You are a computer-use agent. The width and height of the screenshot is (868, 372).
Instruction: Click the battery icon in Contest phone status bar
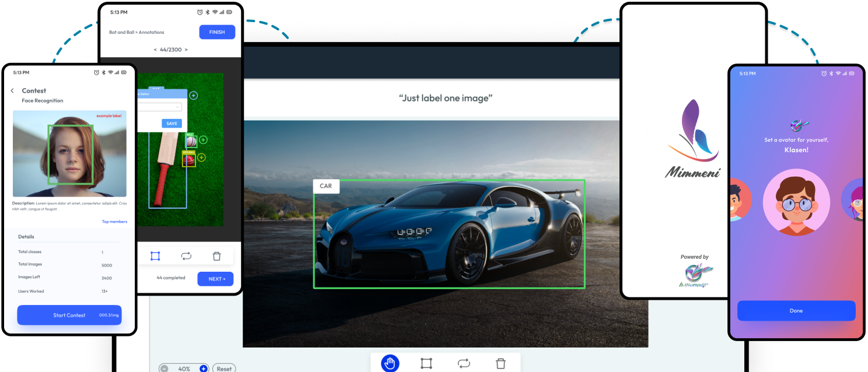[124, 72]
